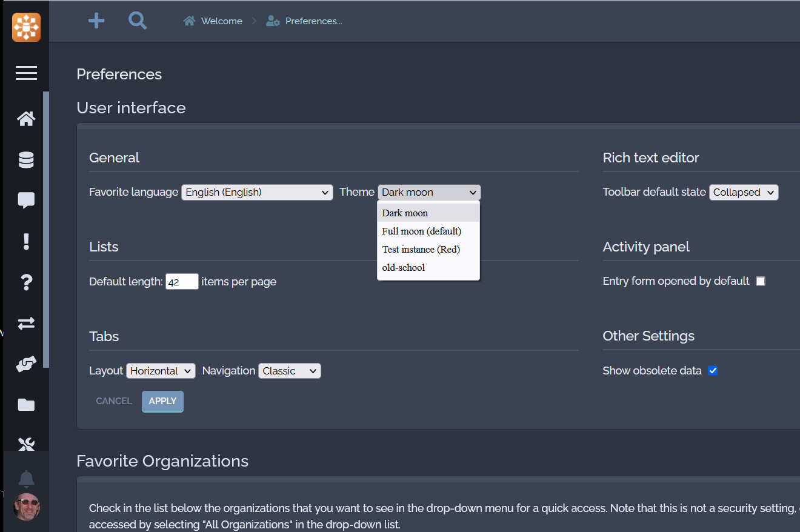
Task: Click the Cancel button
Action: (114, 401)
